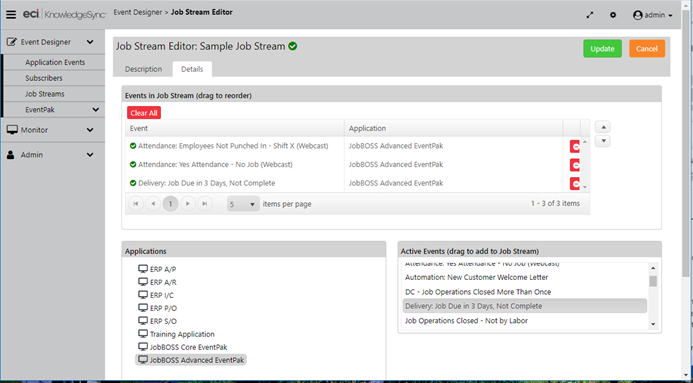
Task: Expand the Monitor sidebar section
Action: click(90, 130)
